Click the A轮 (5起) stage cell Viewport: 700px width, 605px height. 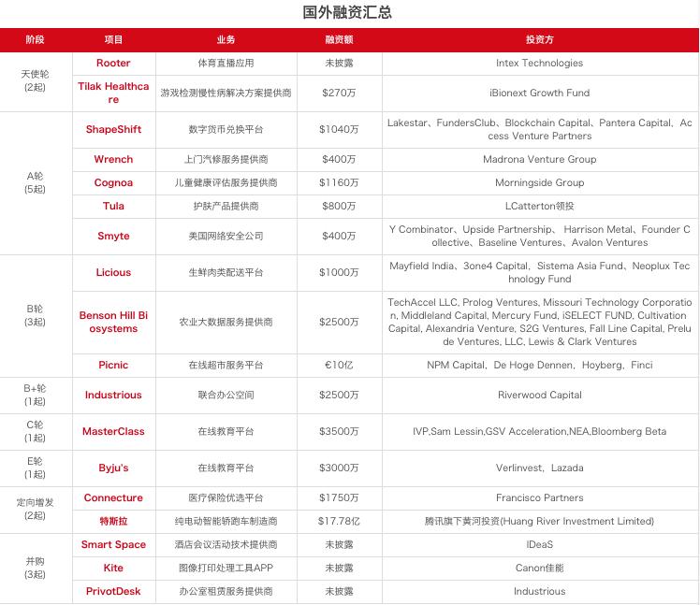(35, 183)
